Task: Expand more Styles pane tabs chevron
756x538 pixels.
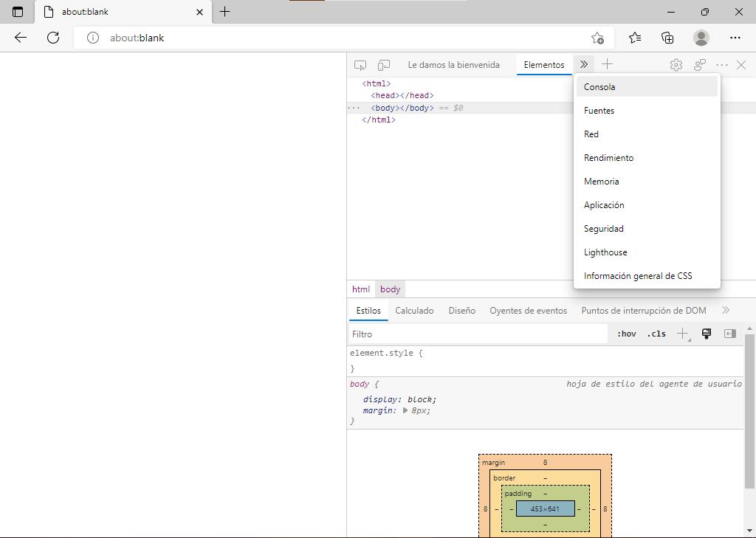Action: click(x=726, y=311)
